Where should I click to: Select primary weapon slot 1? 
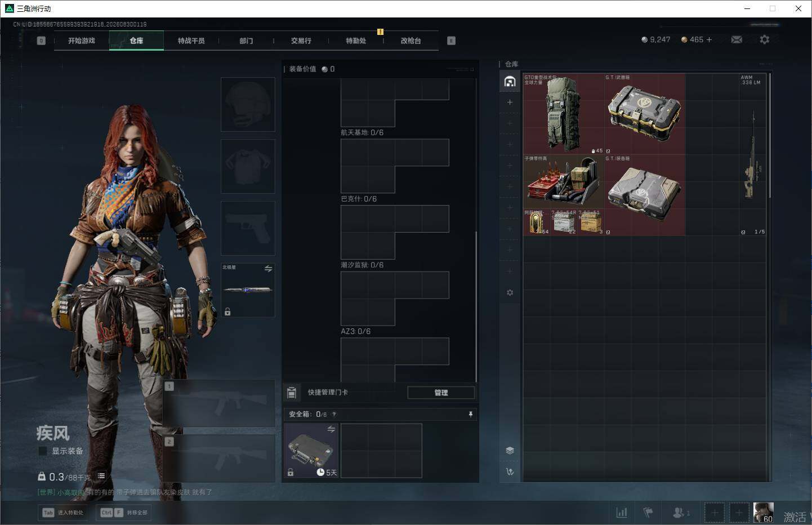[x=219, y=403]
